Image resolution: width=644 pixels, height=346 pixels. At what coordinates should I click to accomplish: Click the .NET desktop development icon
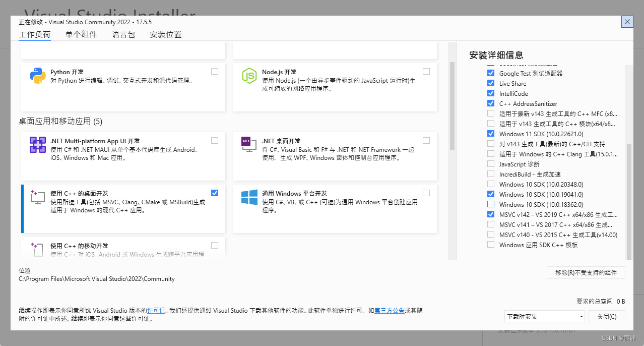249,145
